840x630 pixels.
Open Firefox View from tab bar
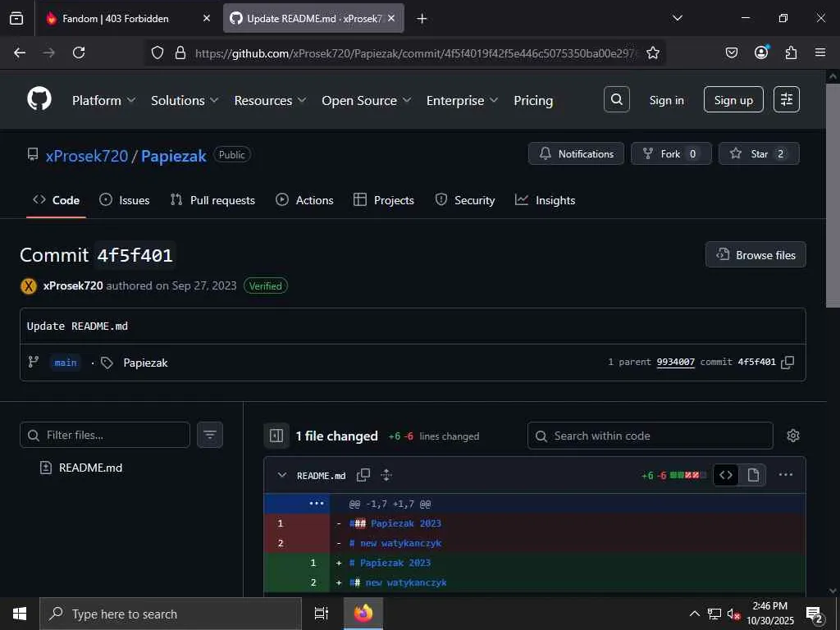click(x=16, y=18)
